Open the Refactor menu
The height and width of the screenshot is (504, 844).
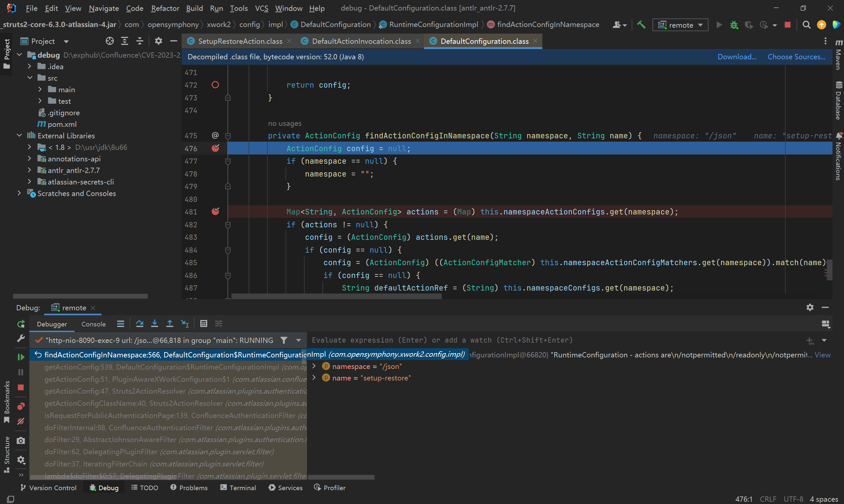[x=165, y=8]
